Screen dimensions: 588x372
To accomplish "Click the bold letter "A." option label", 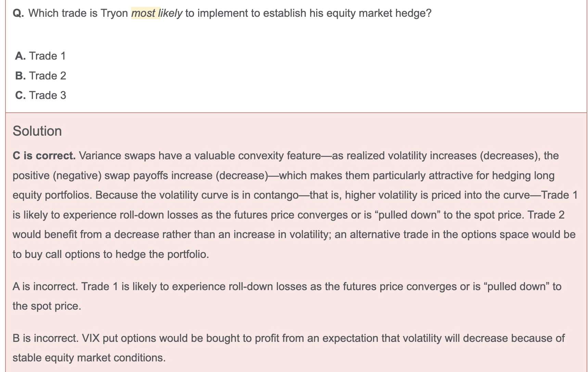I will tap(21, 56).
